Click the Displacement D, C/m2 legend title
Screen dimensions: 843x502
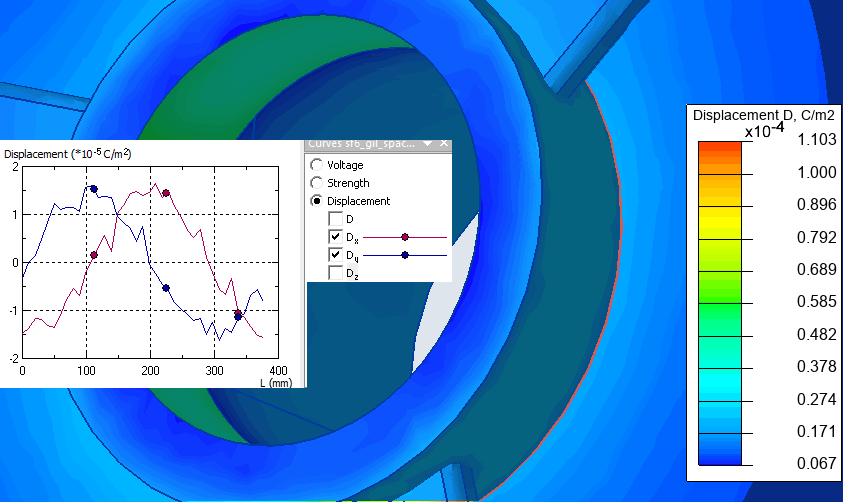(x=763, y=115)
